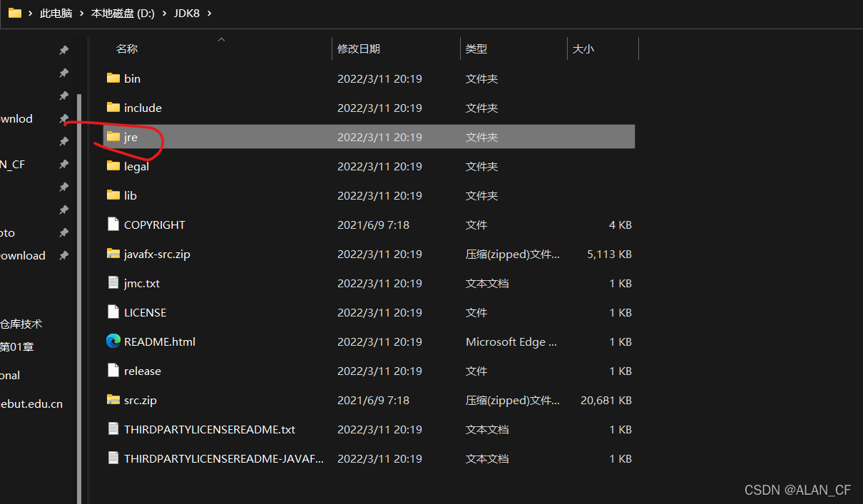Select README.html file name

click(160, 341)
